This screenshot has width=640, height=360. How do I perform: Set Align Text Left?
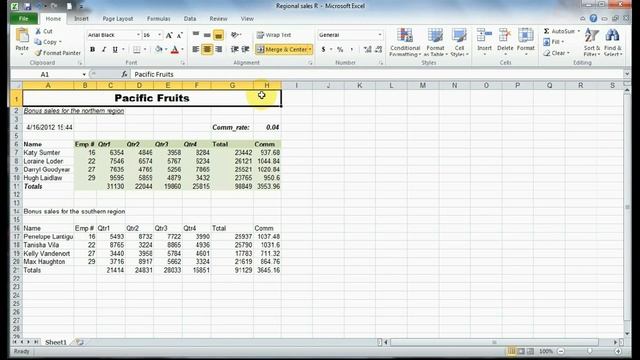pyautogui.click(x=196, y=49)
